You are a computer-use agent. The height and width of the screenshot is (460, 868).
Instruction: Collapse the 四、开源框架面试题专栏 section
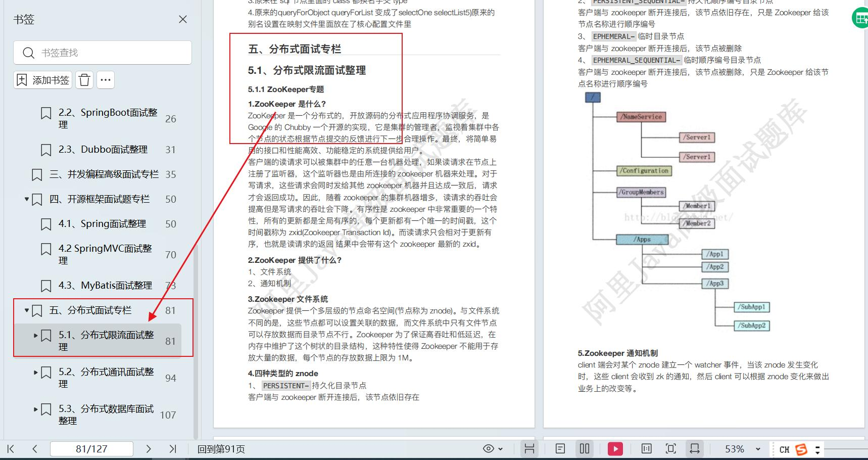pos(27,199)
